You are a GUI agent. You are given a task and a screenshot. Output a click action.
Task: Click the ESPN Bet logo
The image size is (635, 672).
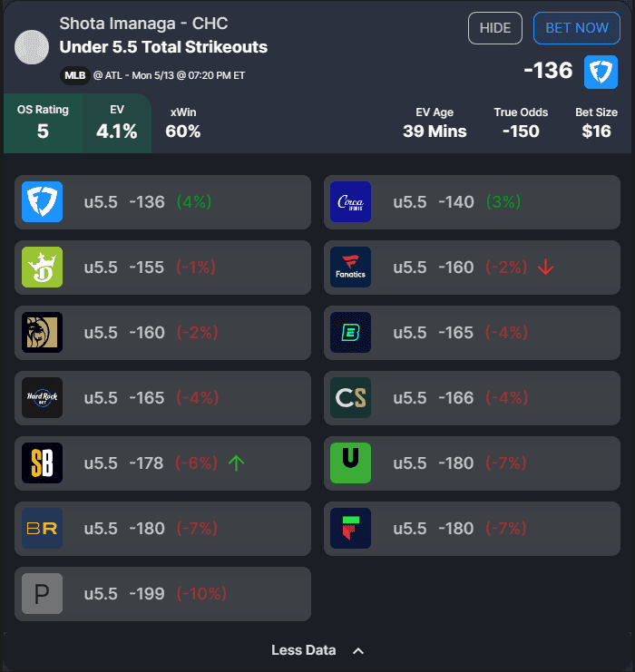(x=351, y=333)
